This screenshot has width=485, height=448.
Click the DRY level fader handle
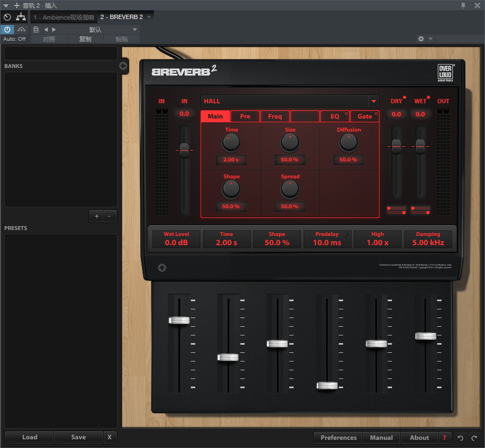coord(396,146)
